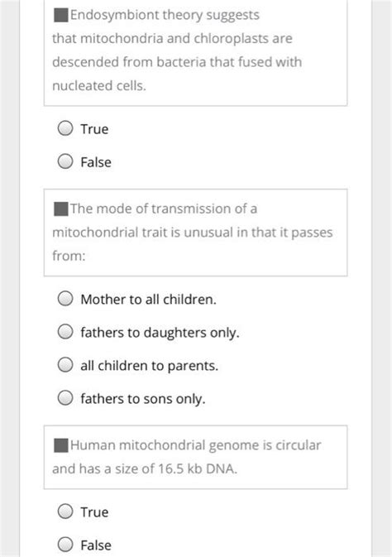Click the 'all children to parents.' label text
The image size is (392, 557).
pyautogui.click(x=150, y=366)
